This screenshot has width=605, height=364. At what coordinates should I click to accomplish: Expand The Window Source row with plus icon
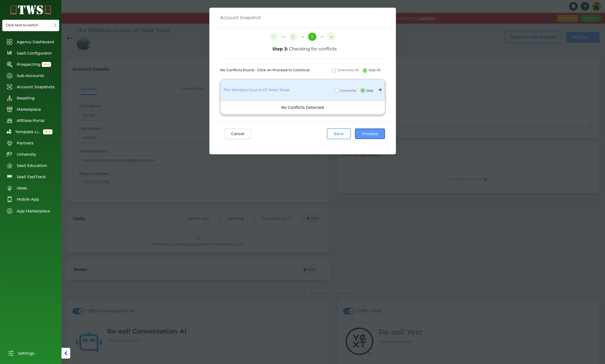[380, 90]
